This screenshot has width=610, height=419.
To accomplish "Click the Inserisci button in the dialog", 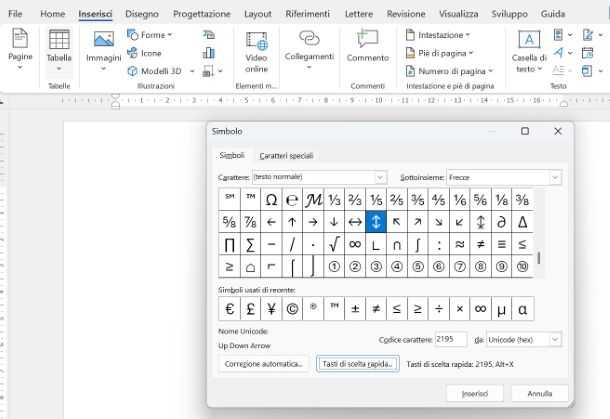I will [475, 393].
